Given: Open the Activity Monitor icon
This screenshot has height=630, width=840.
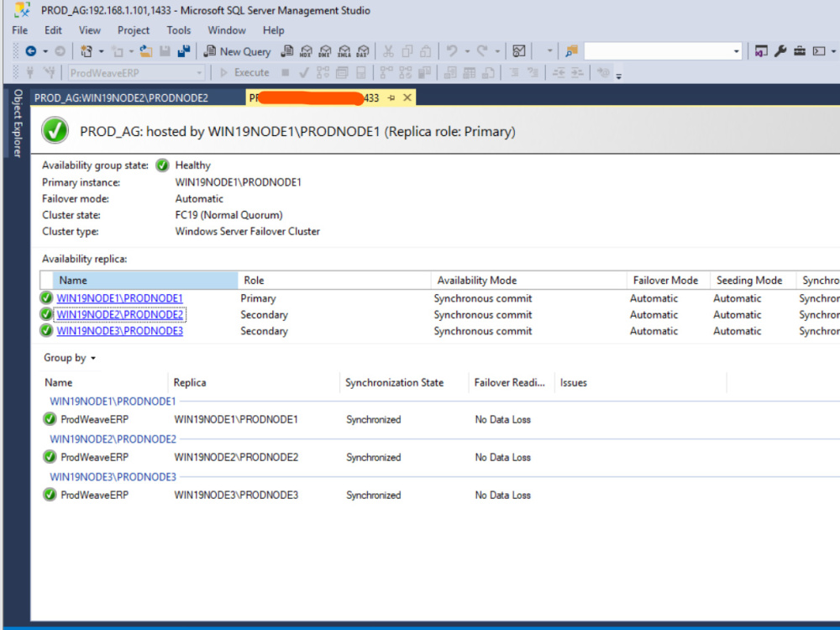Looking at the screenshot, I should [x=518, y=51].
